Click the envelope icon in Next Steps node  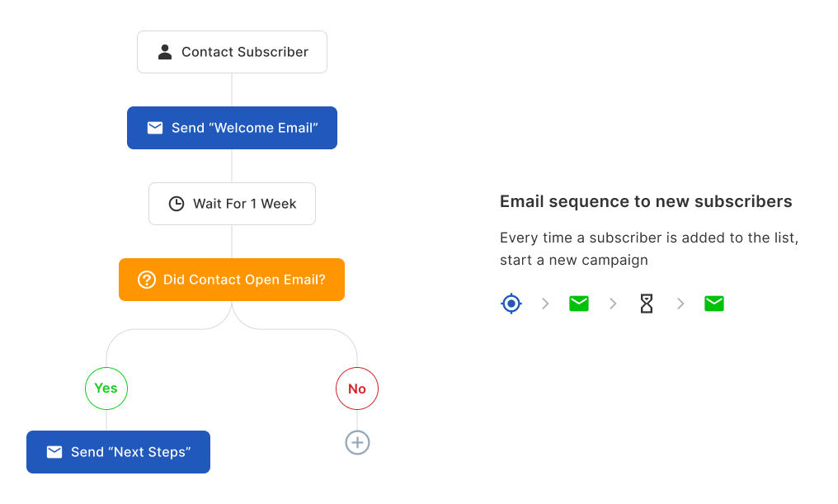54,452
